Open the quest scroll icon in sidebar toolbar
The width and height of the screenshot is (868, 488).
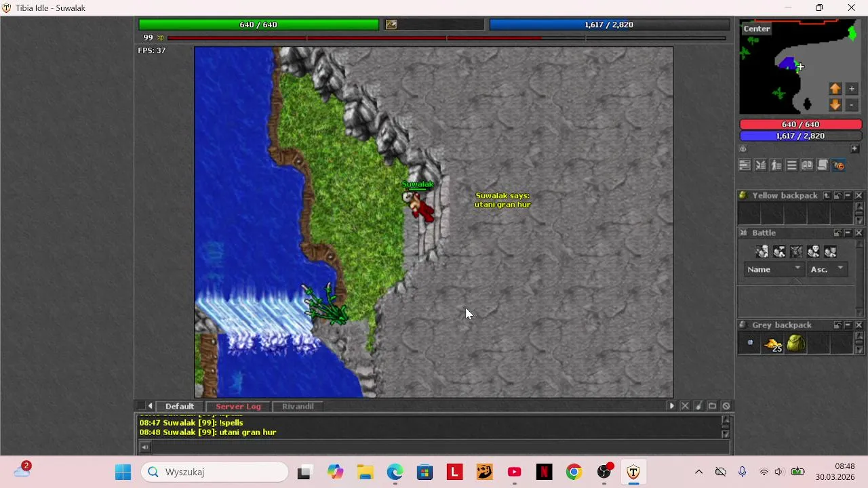(823, 165)
